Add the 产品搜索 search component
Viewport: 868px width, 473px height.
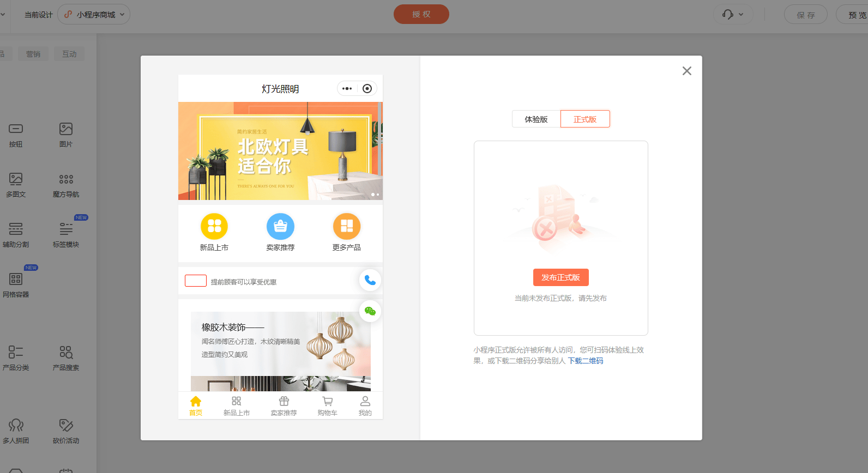66,358
